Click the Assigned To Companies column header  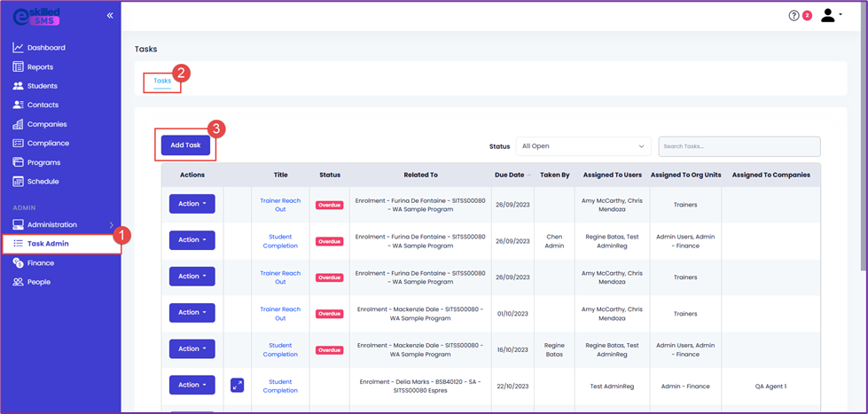point(771,175)
